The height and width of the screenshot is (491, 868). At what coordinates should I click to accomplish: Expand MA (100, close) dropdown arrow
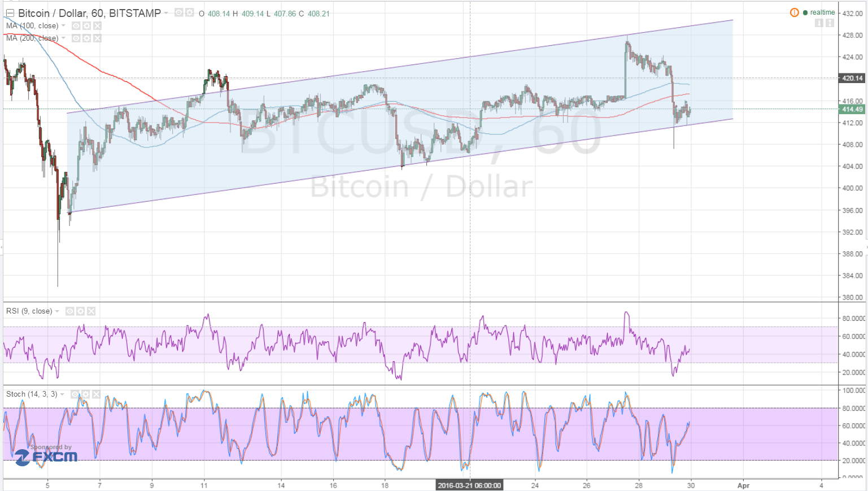click(x=63, y=25)
